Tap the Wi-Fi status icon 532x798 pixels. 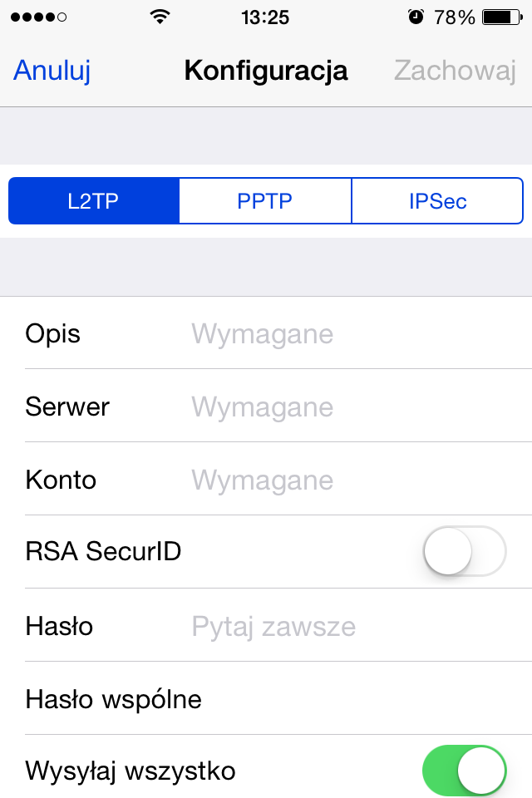(x=160, y=17)
